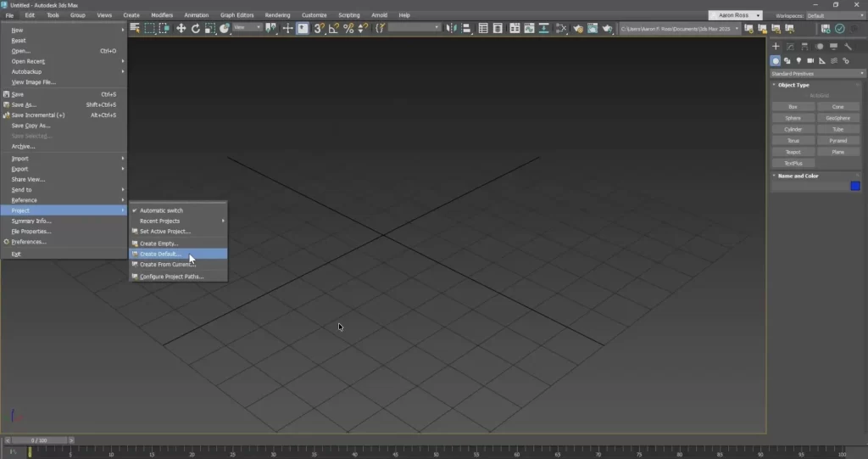This screenshot has width=868, height=459.
Task: Create a Teapot primitive
Action: [793, 152]
